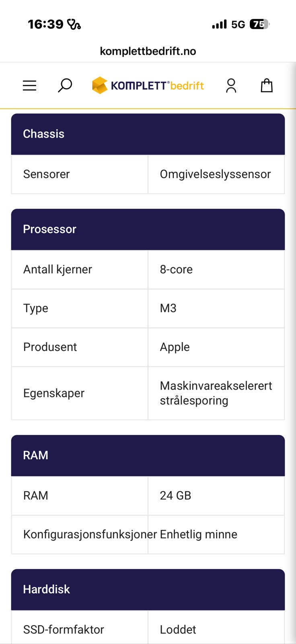Tap the komplettbedrift.no address bar
Viewport: 296px width, 644px height.
(148, 51)
